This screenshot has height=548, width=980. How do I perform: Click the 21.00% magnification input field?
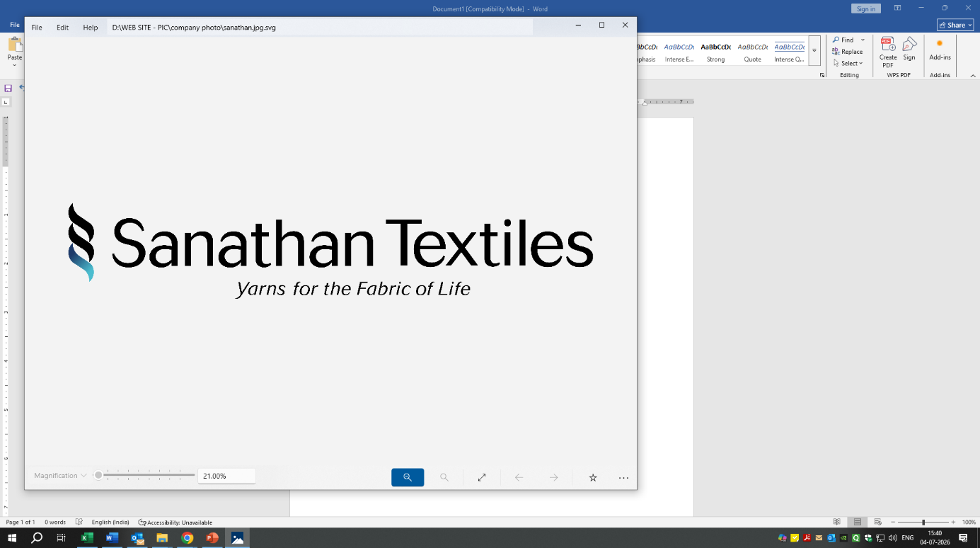[x=226, y=476]
